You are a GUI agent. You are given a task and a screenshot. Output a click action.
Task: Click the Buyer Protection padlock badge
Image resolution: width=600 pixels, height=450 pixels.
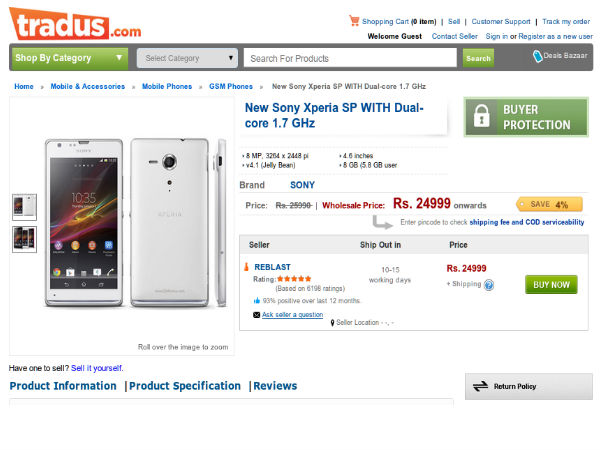coord(483,117)
